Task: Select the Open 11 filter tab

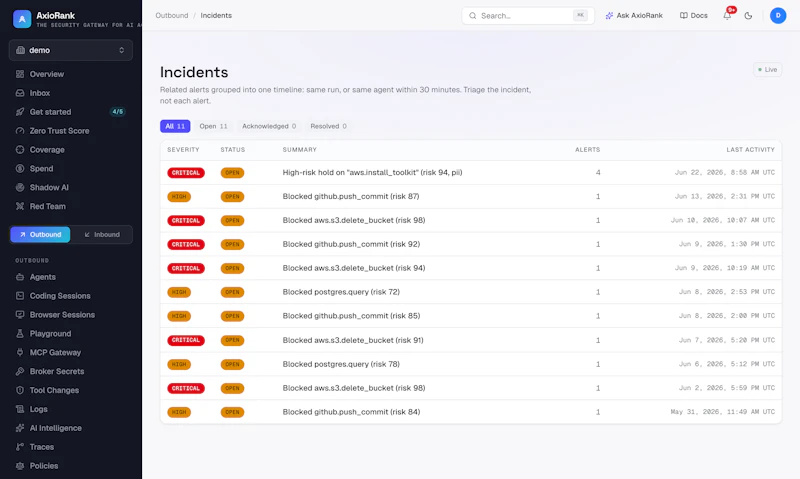Action: click(213, 126)
